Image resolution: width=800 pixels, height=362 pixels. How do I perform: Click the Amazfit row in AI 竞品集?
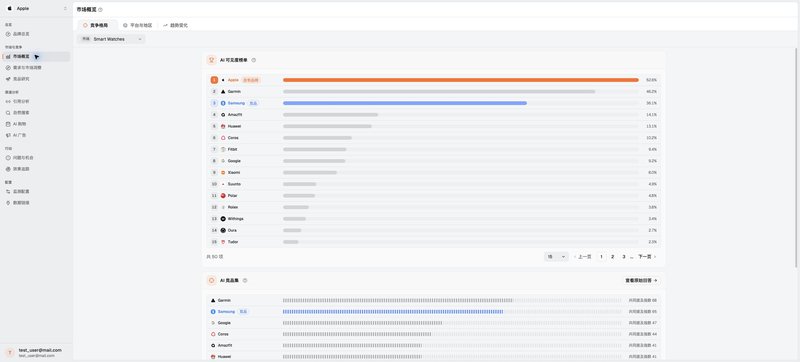tap(434, 345)
